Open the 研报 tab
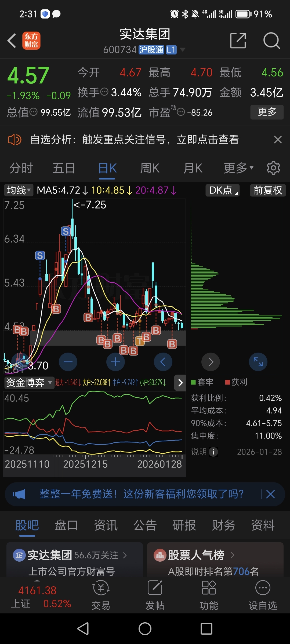This screenshot has height=644, width=290. (184, 525)
